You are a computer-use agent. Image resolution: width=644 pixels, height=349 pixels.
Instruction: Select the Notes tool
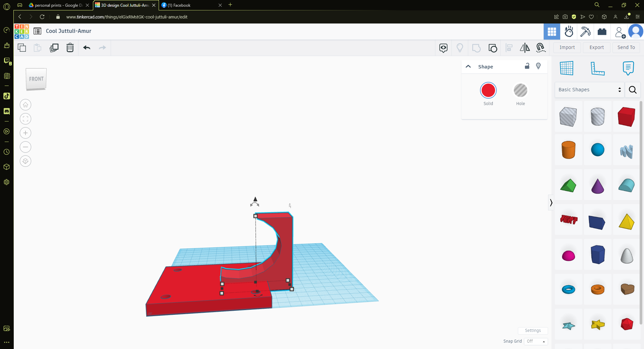pos(628,68)
